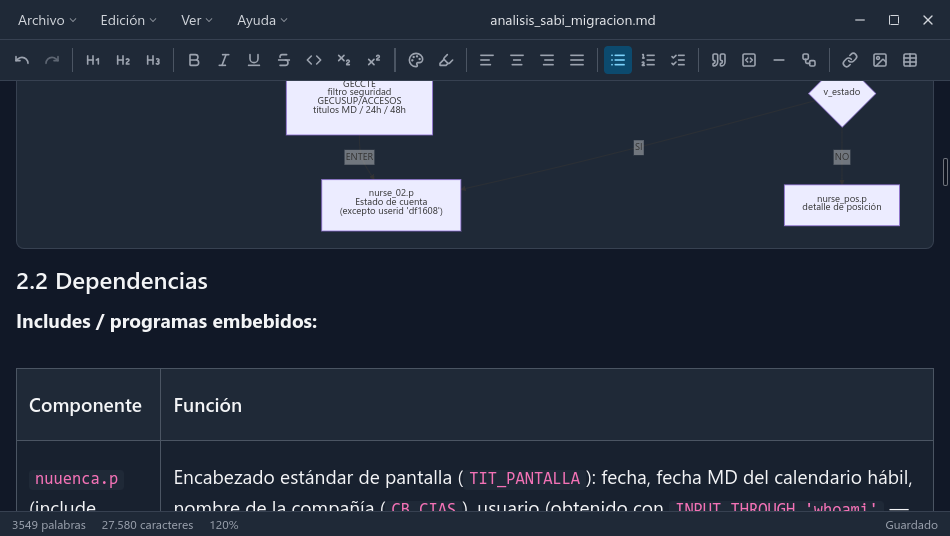Screen dimensions: 950x536
Task: Click the character count in status bar
Action: pyautogui.click(x=147, y=525)
